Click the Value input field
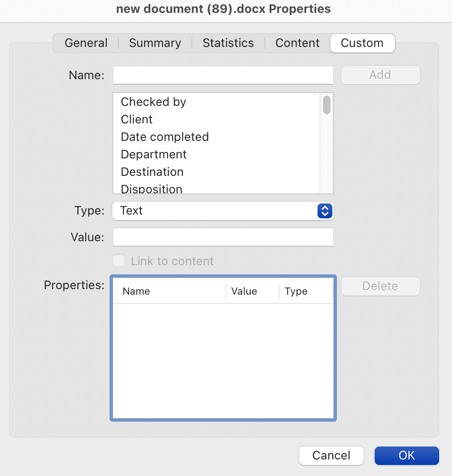The height and width of the screenshot is (476, 452). click(x=223, y=237)
